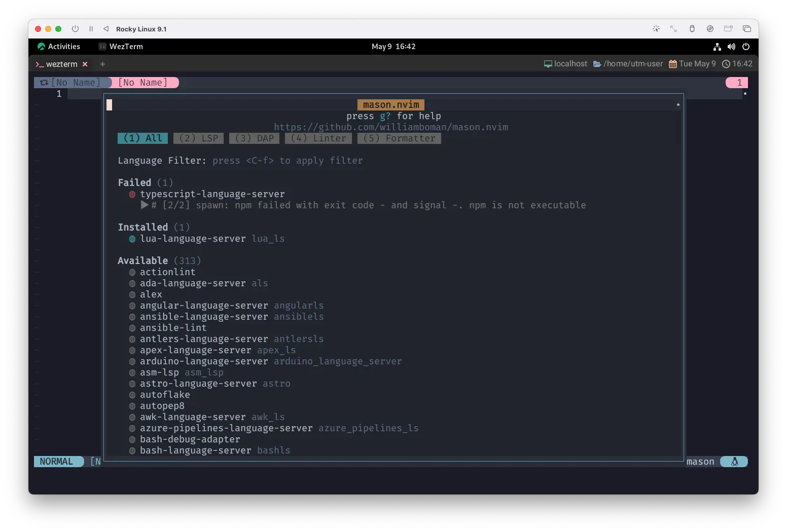Viewport: 787px width, 532px height.
Task: Click the calendar icon beside Tue May 9
Action: (x=673, y=64)
